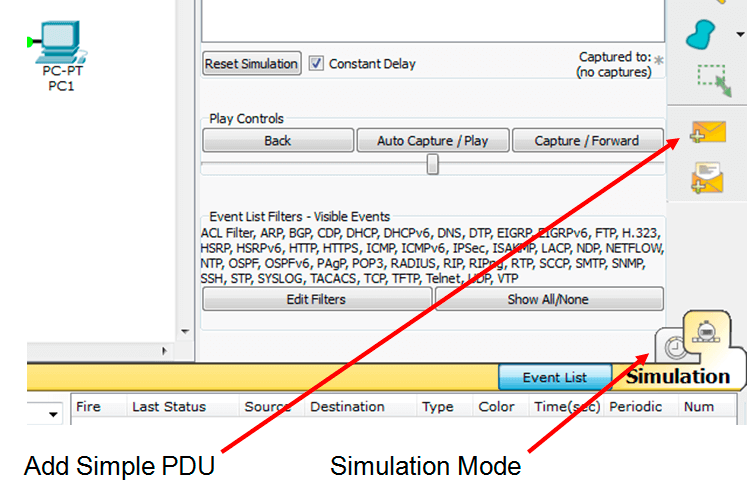Toggle the Event List button
This screenshot has height=490, width=748.
click(x=554, y=377)
